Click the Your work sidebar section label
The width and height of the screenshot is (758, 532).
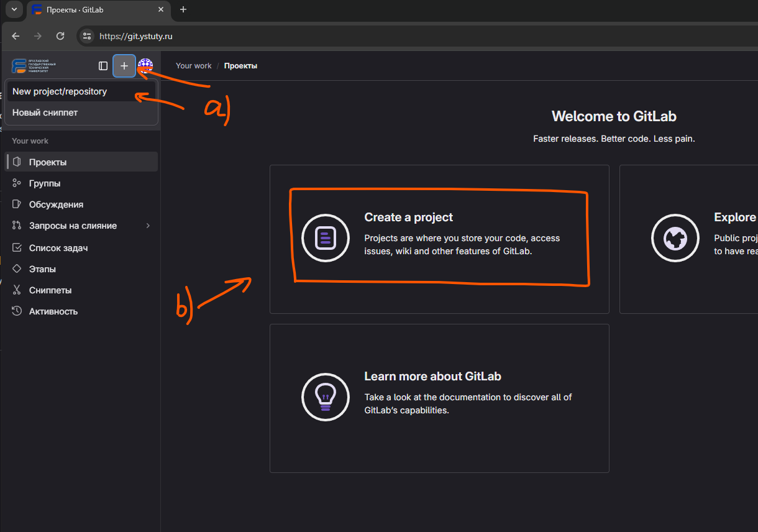(30, 141)
